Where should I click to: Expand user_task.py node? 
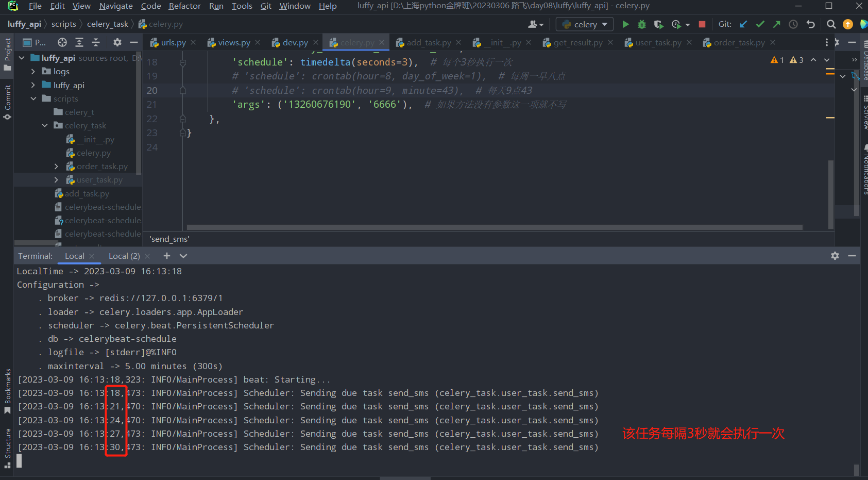pyautogui.click(x=56, y=179)
